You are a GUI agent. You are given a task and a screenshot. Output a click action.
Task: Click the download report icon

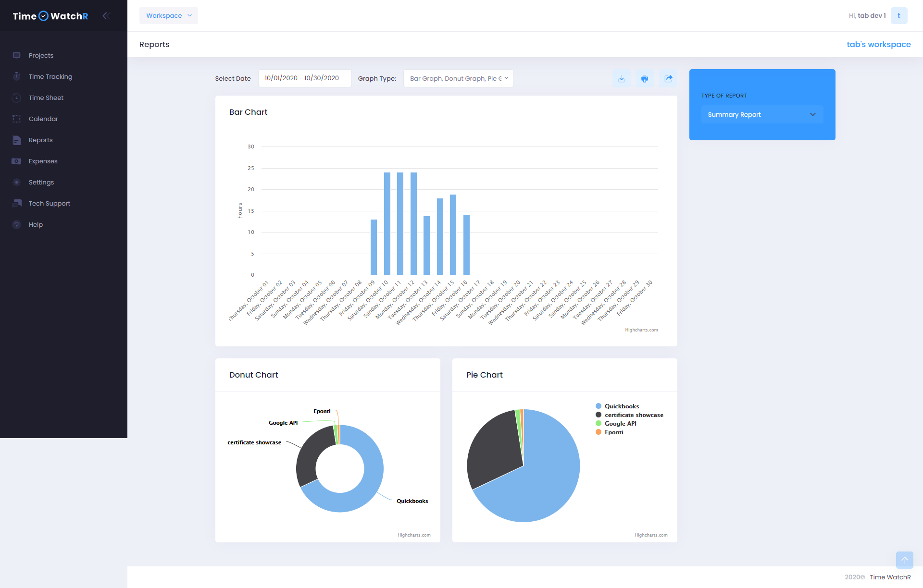pyautogui.click(x=622, y=79)
